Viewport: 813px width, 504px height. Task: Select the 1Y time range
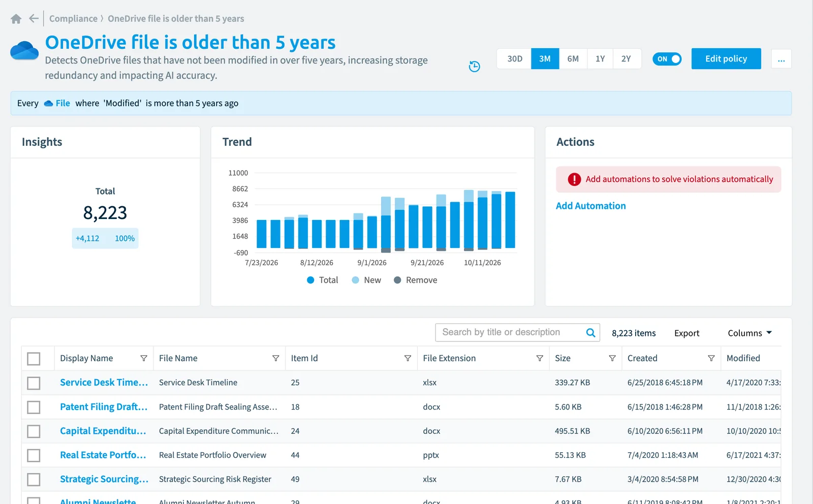point(600,59)
